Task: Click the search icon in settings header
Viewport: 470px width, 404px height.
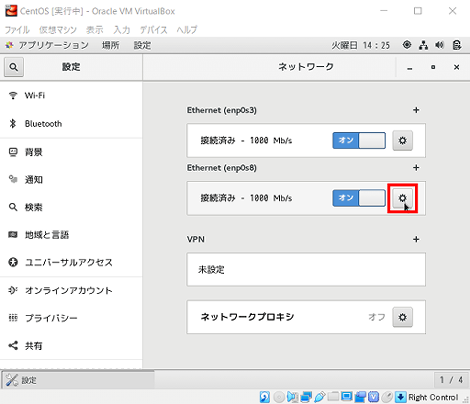Action: pos(14,67)
